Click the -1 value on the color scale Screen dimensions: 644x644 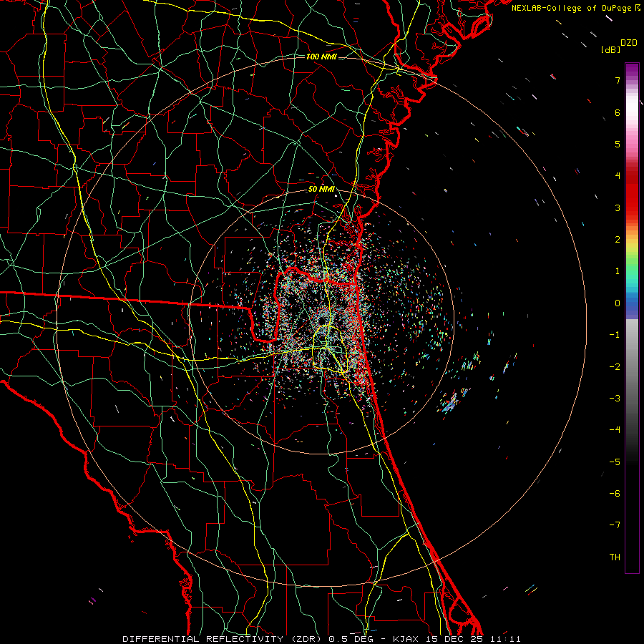pos(615,335)
